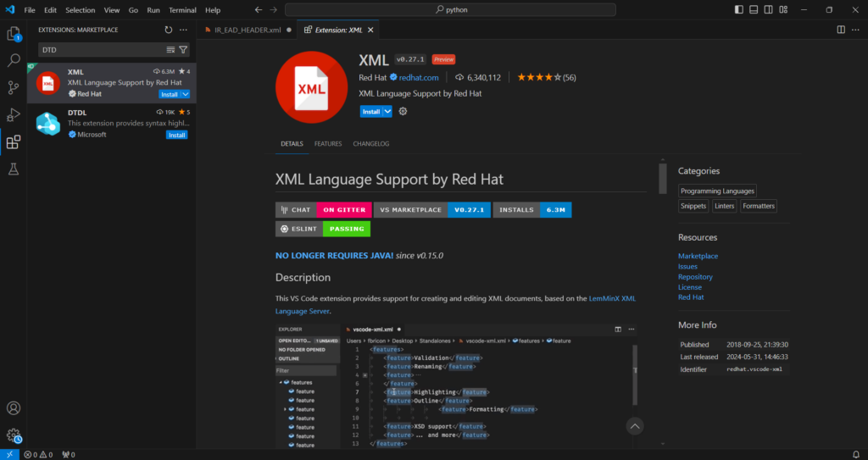Open the Testing flask icon
Viewport: 868px width, 460px height.
14,169
